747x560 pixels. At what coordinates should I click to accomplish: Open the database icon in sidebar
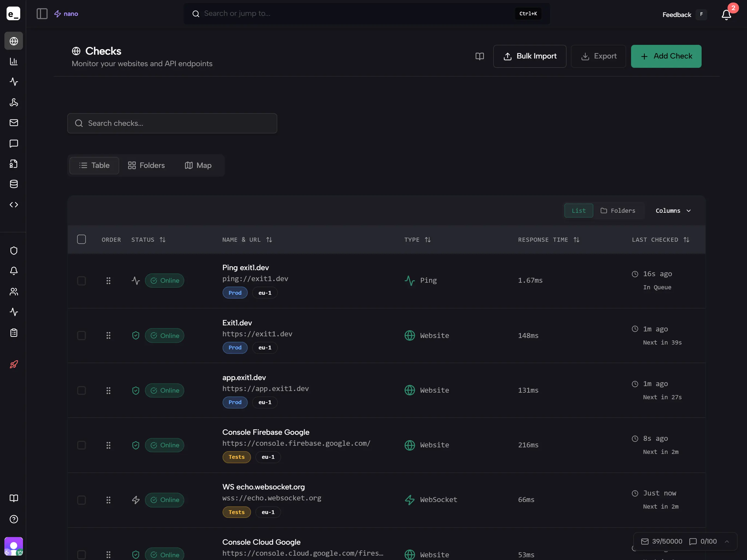(13, 184)
